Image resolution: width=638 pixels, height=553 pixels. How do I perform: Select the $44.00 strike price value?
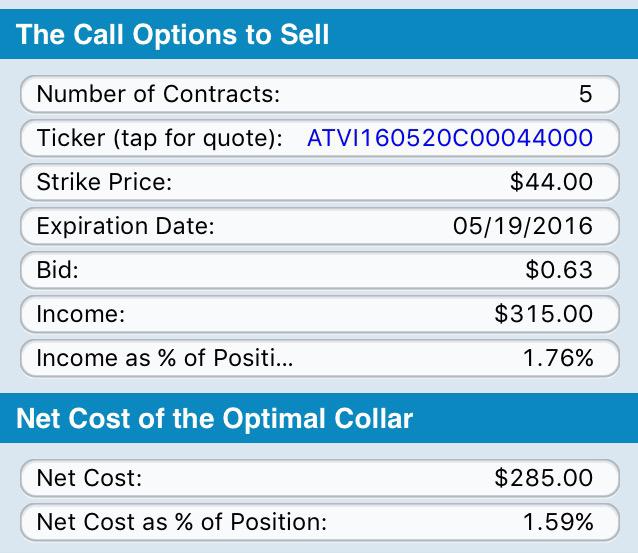(x=551, y=182)
